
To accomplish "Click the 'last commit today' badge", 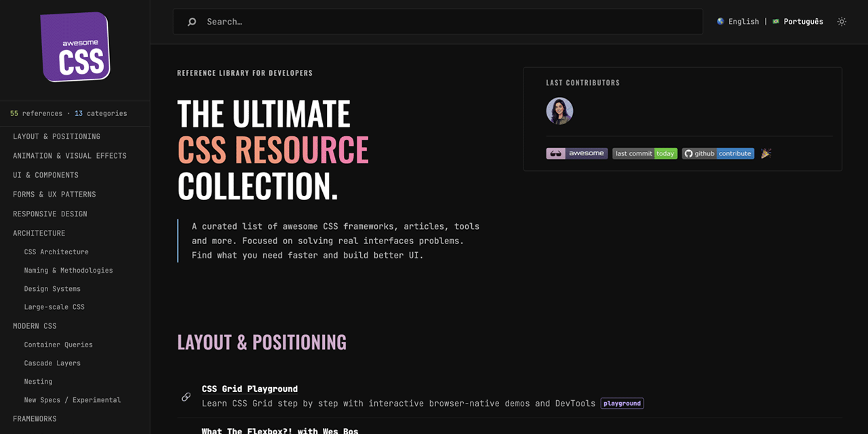I will pos(645,153).
